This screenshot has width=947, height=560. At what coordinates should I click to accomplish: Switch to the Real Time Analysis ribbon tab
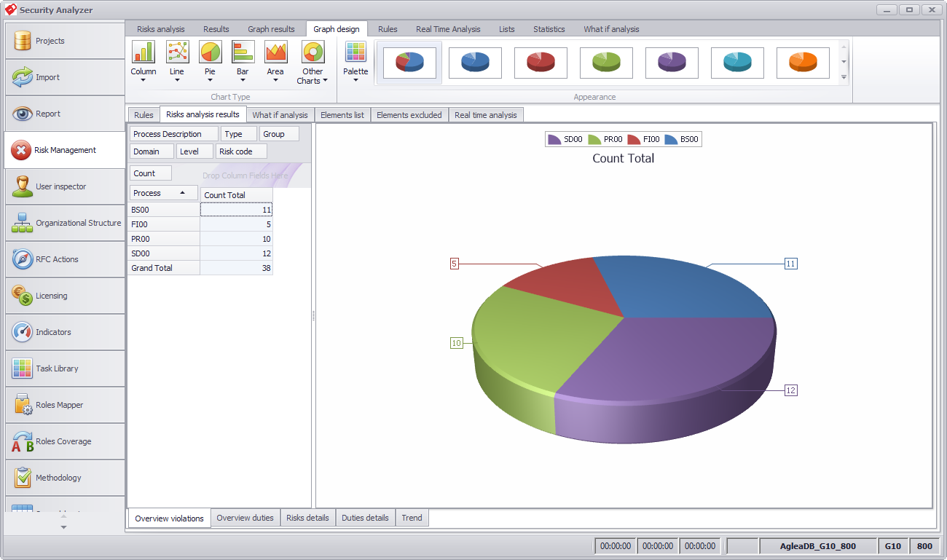(x=448, y=29)
